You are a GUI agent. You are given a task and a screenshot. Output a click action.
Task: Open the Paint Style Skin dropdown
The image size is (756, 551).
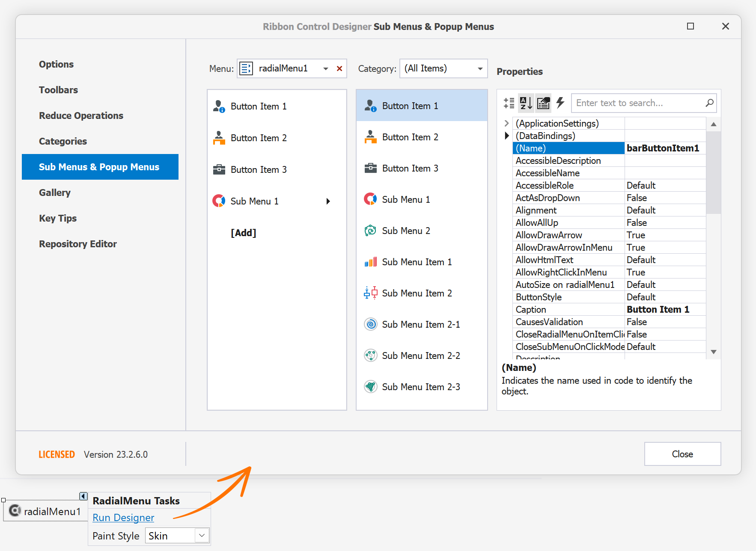202,536
